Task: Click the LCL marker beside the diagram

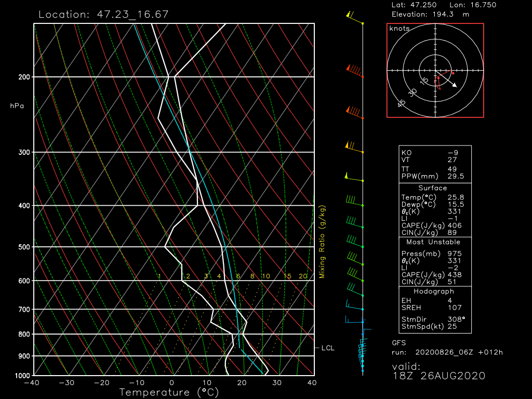Action: [327, 348]
